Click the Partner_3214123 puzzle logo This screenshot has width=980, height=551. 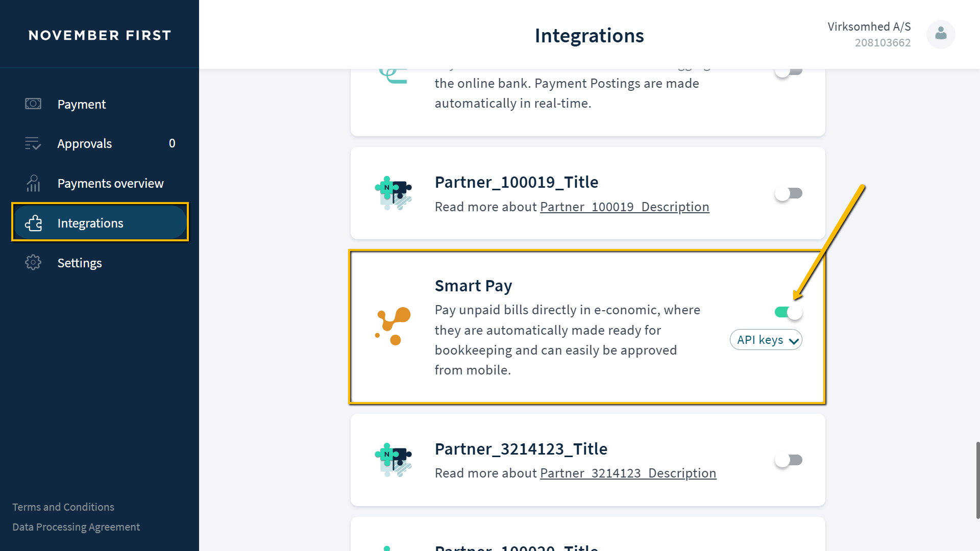coord(393,460)
